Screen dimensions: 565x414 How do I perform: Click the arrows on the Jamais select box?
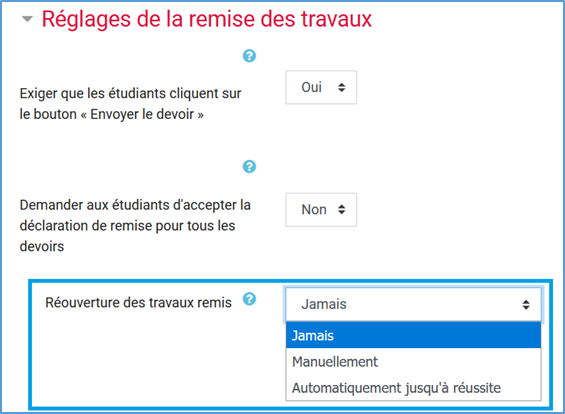point(526,305)
